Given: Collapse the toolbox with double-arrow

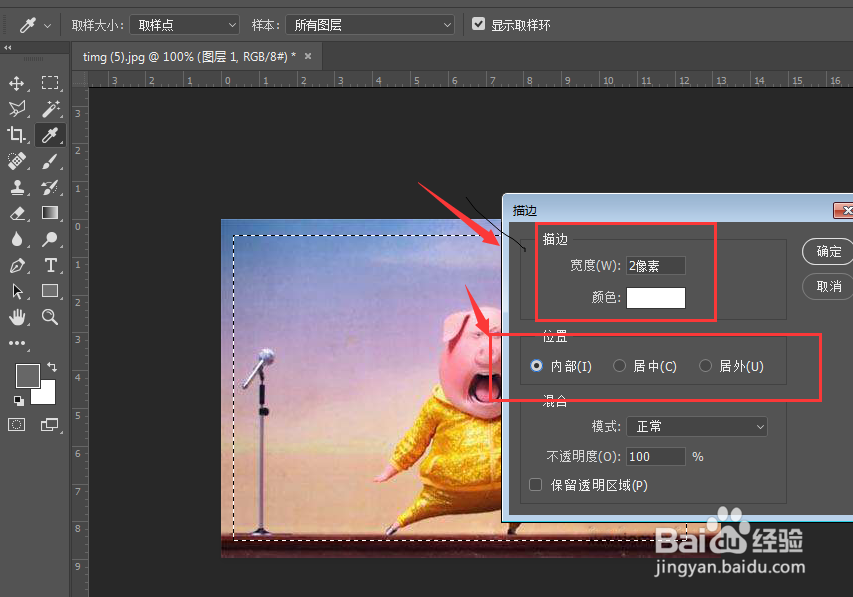Looking at the screenshot, I should pos(8,48).
